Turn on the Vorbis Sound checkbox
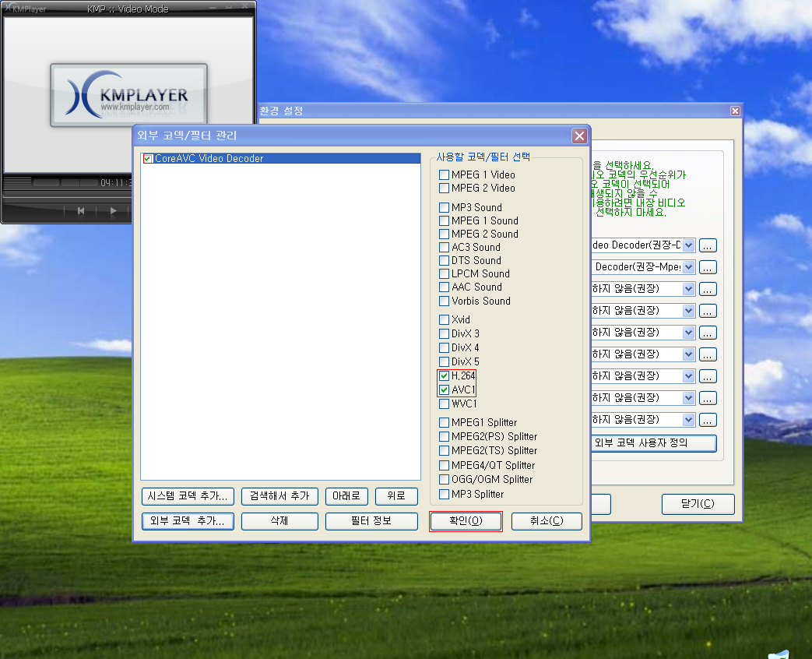 coord(444,301)
